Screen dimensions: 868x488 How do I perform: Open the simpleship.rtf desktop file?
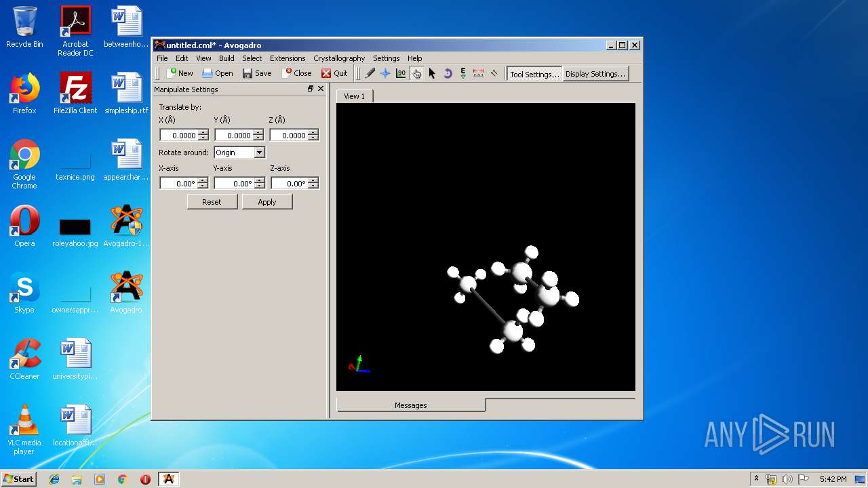click(126, 93)
